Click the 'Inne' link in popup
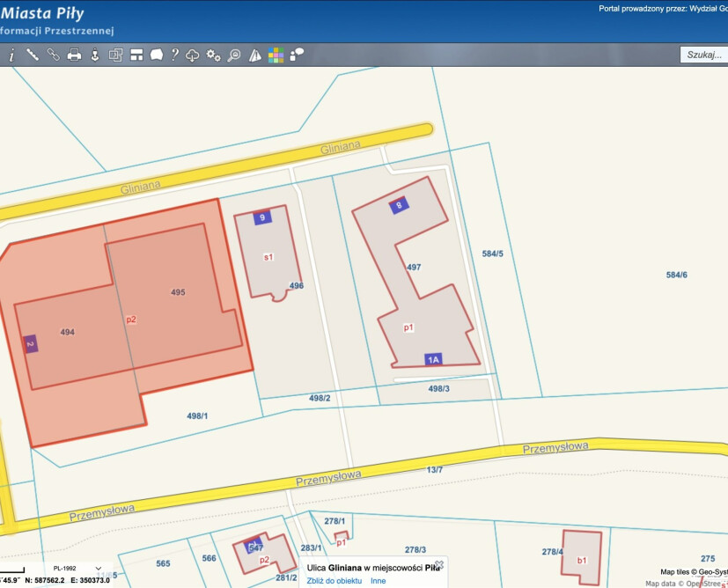Viewport: 728px width, 588px height. pyautogui.click(x=378, y=581)
